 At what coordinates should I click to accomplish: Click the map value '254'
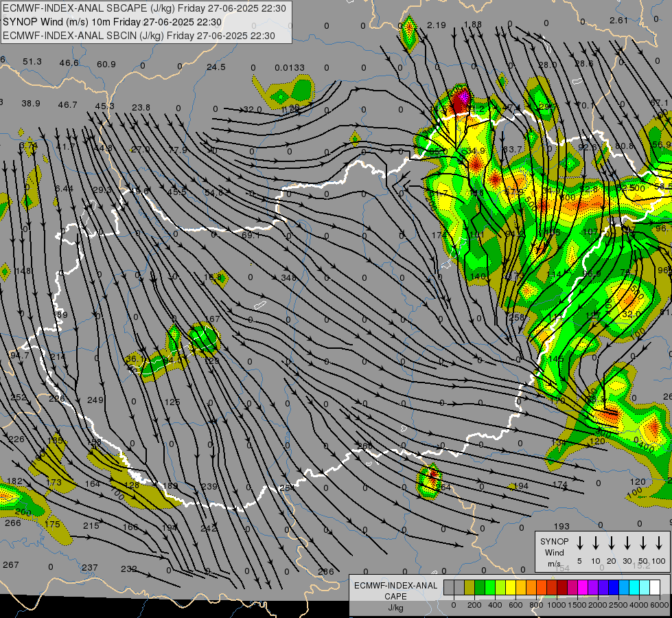287,488
